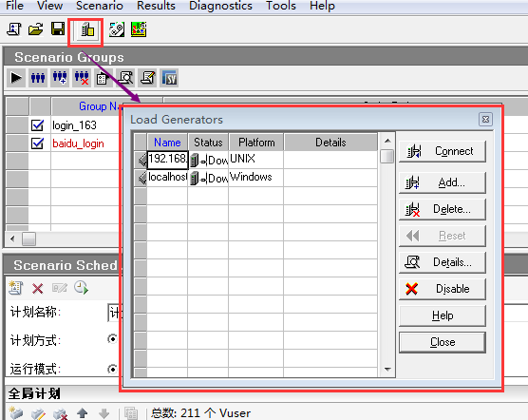Click the group Details magnifier icon
Image resolution: width=528 pixels, height=420 pixels.
[x=125, y=78]
